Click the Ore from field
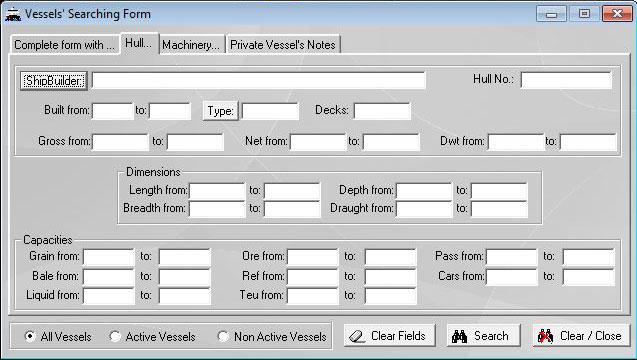 [312, 257]
